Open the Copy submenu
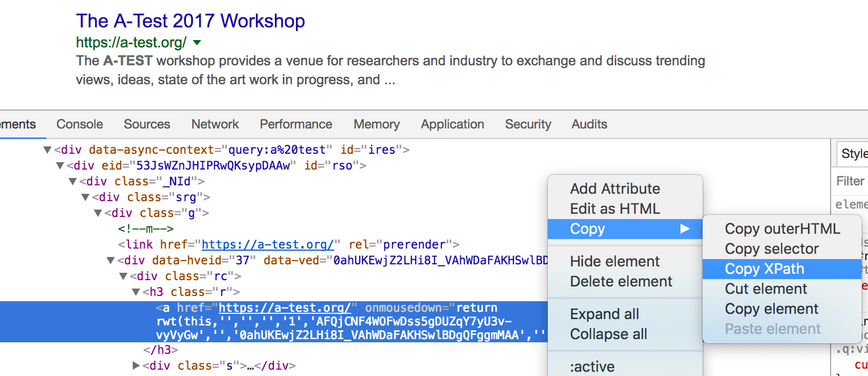 (x=625, y=229)
